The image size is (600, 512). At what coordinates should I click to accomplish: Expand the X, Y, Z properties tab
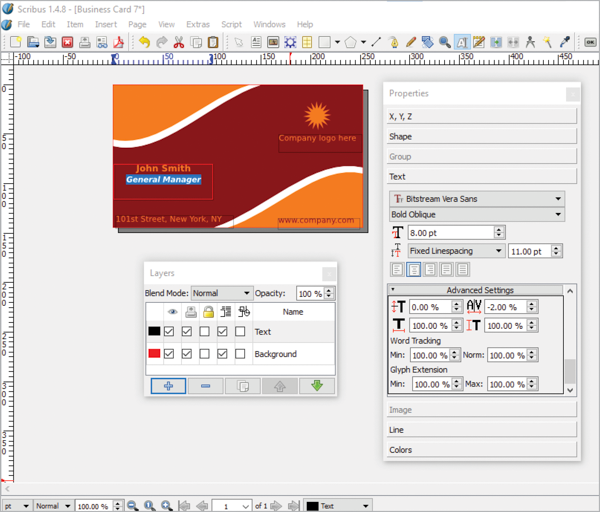pyautogui.click(x=481, y=116)
